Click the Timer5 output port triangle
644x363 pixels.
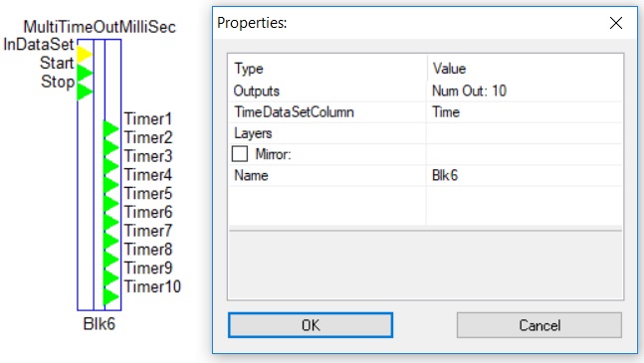tap(110, 203)
